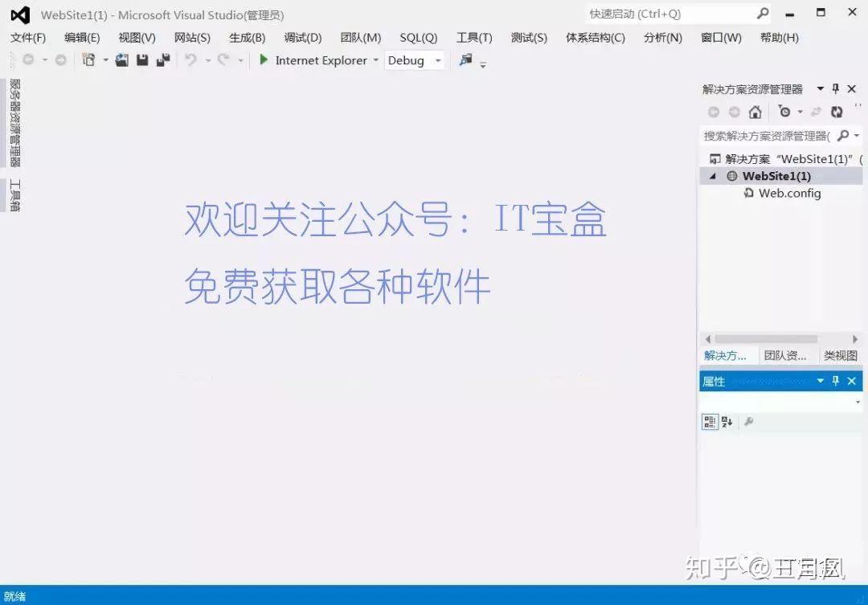
Task: Open the 调试(D) menu
Action: coord(302,37)
